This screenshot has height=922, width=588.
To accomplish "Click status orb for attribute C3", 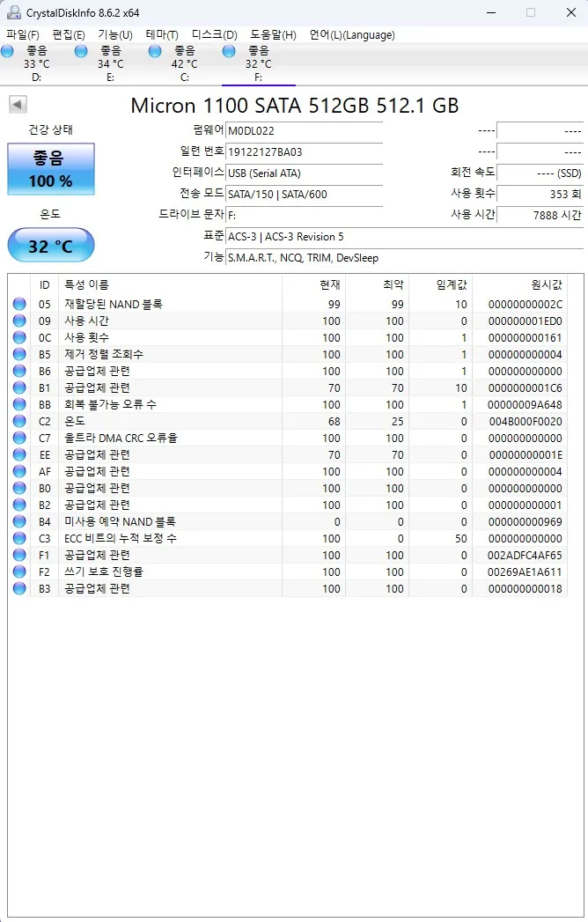I will pos(19,538).
